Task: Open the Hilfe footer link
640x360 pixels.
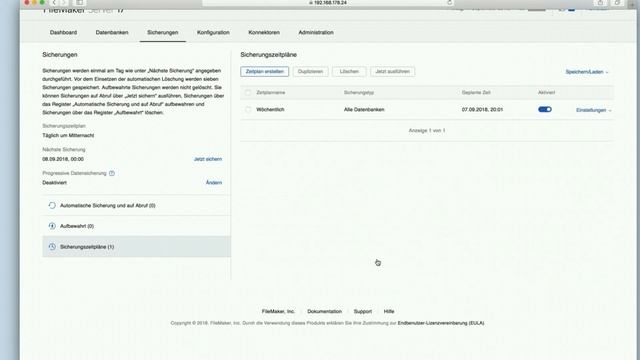Action: 389,311
